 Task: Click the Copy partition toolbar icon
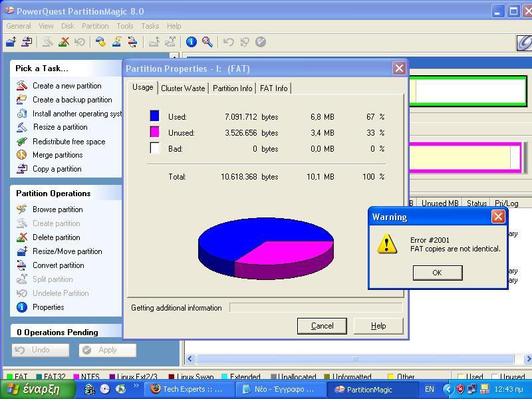27,42
